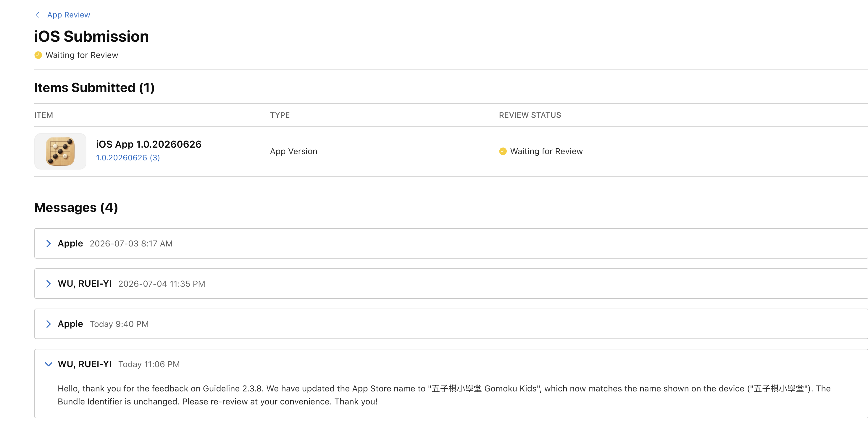Viewport: 868px width, 429px height.
Task: Click Waiting for Review in the table row
Action: pos(546,151)
